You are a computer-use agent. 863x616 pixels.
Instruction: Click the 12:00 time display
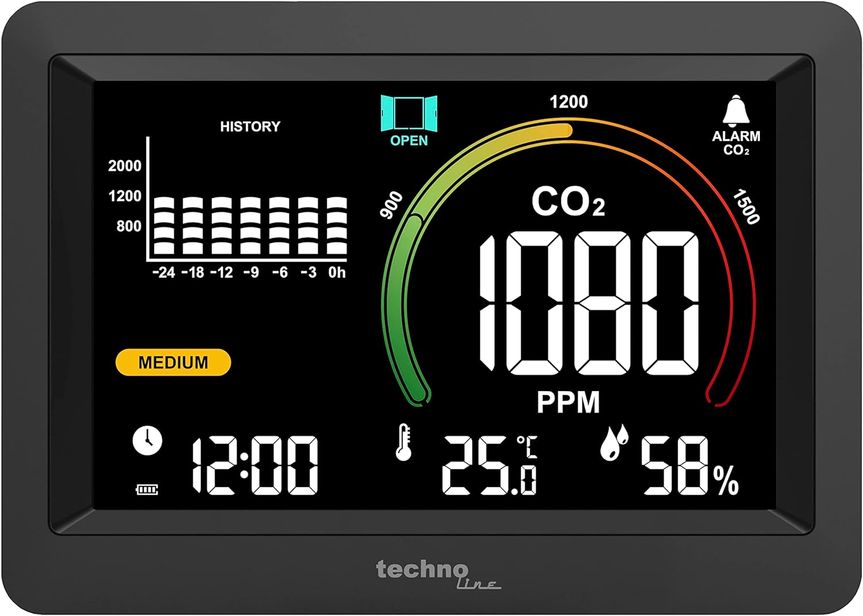254,466
